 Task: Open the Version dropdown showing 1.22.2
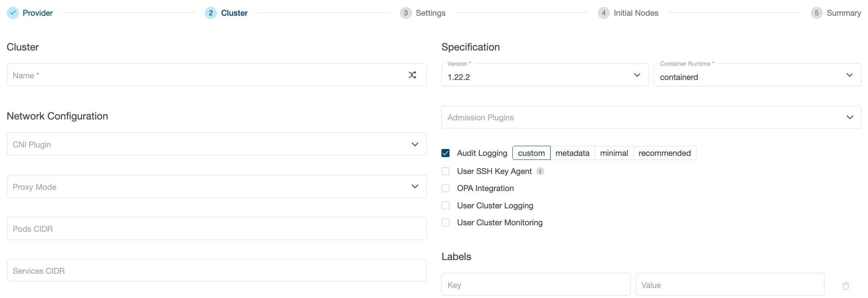point(545,76)
